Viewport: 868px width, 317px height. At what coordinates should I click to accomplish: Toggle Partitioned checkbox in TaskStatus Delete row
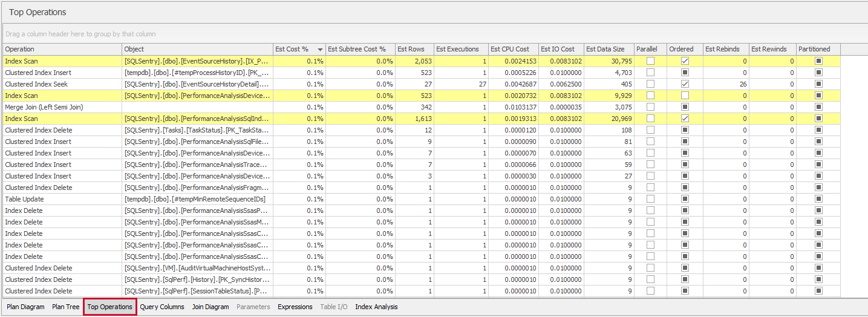(x=818, y=130)
